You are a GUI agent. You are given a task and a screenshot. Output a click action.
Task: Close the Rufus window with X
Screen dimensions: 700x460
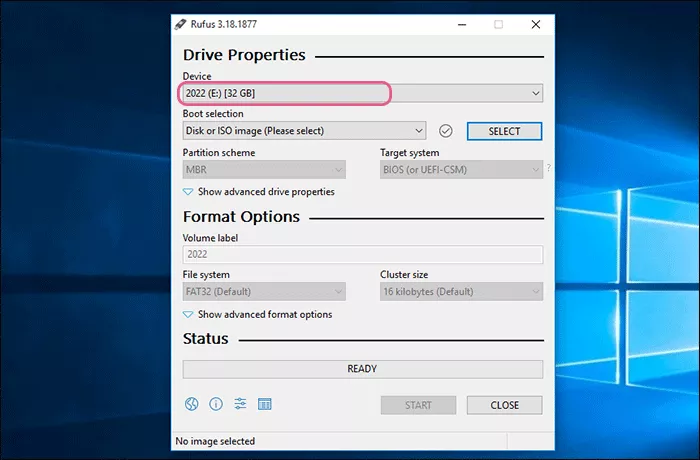(x=536, y=25)
